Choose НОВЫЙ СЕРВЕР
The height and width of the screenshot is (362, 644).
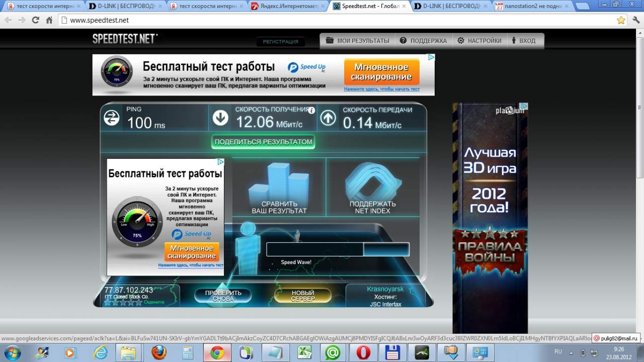coord(303,296)
